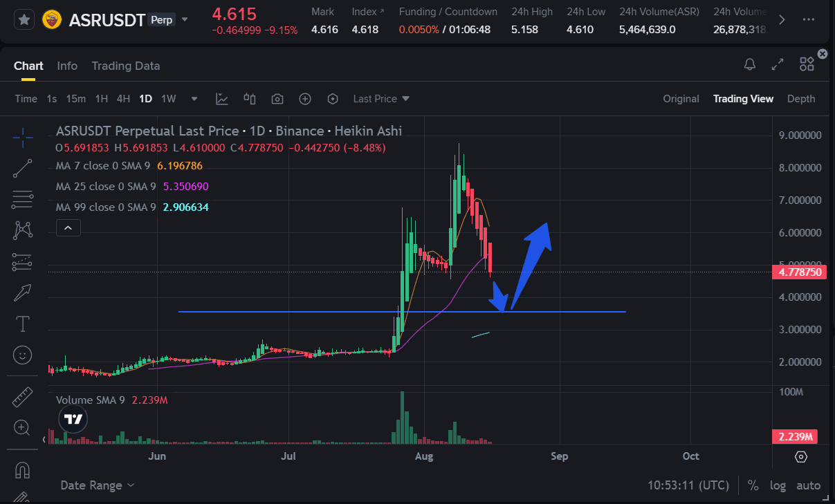Image resolution: width=835 pixels, height=504 pixels.
Task: Click the price alert bell icon
Action: 750,64
